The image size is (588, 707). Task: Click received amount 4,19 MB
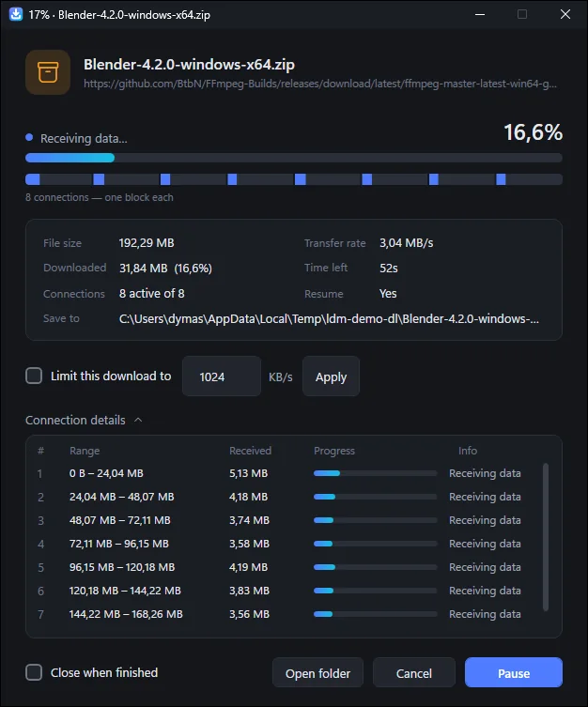249,567
